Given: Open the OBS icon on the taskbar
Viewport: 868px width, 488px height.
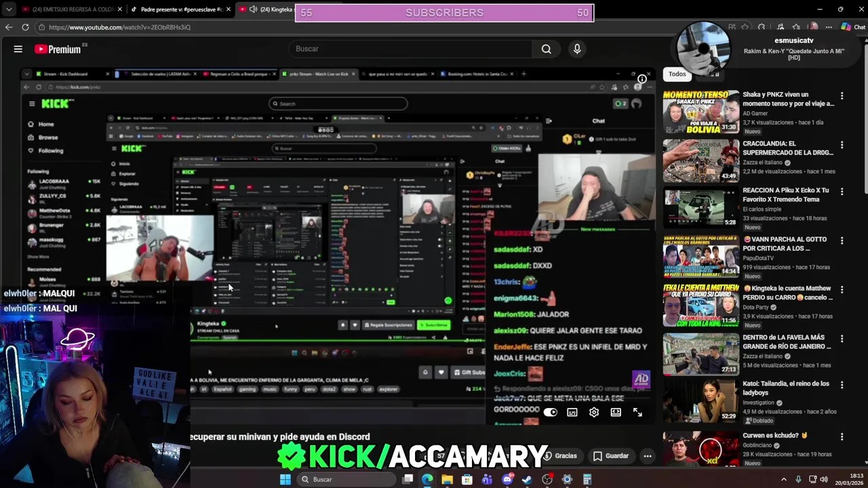Looking at the screenshot, I should tap(547, 479).
